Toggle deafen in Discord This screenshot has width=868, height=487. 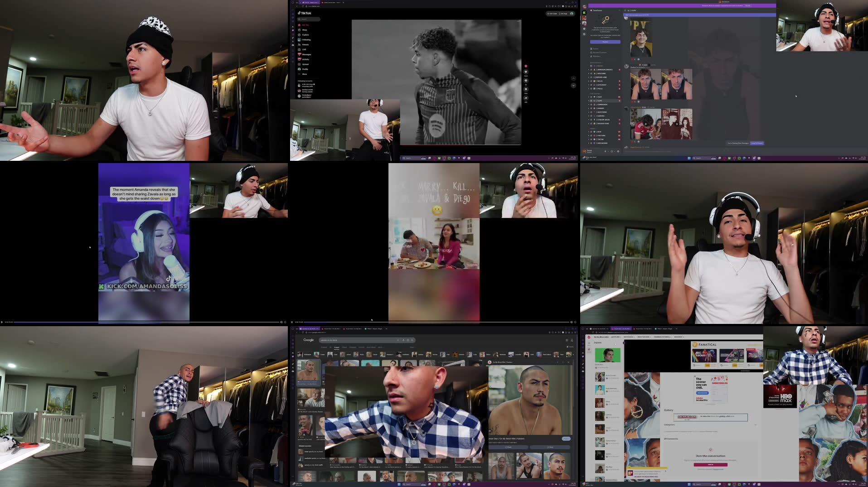coord(611,151)
